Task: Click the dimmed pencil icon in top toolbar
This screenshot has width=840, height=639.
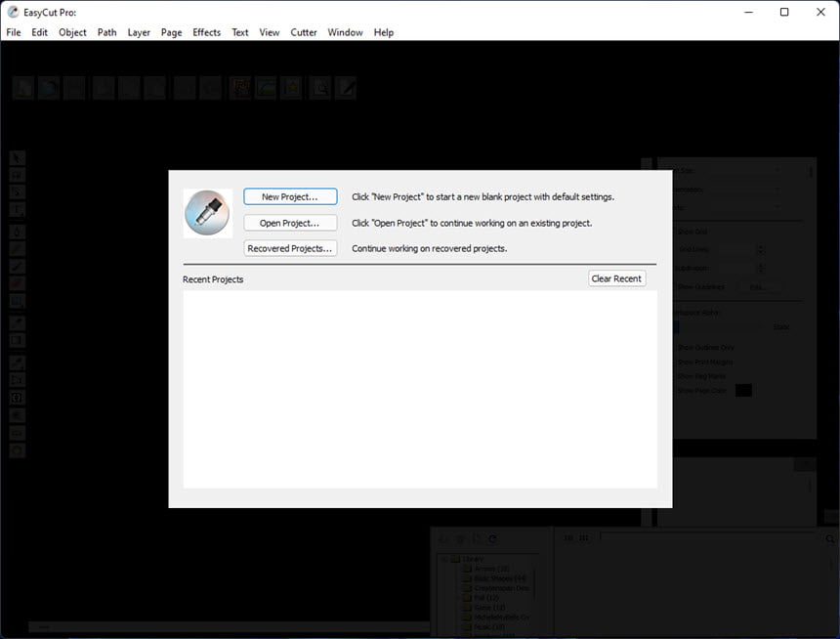Action: tap(346, 87)
